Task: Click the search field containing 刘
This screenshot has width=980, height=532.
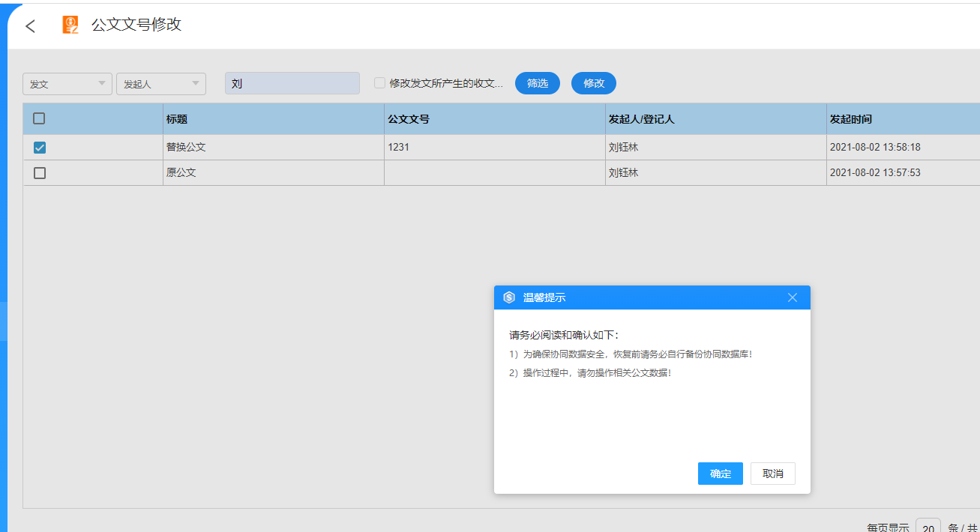Action: tap(292, 83)
